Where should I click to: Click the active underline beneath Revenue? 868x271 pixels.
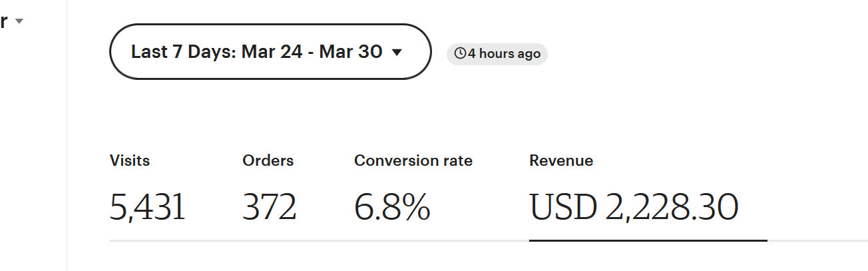coord(648,240)
